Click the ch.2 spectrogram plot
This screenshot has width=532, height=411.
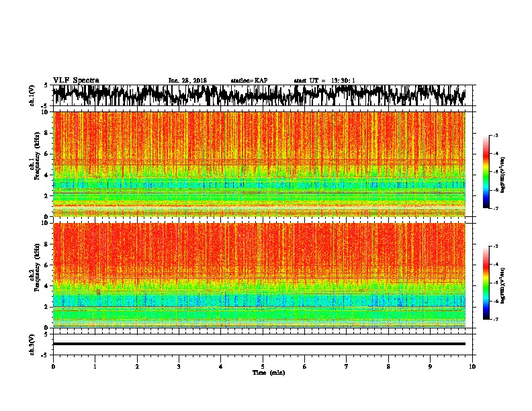(x=259, y=275)
